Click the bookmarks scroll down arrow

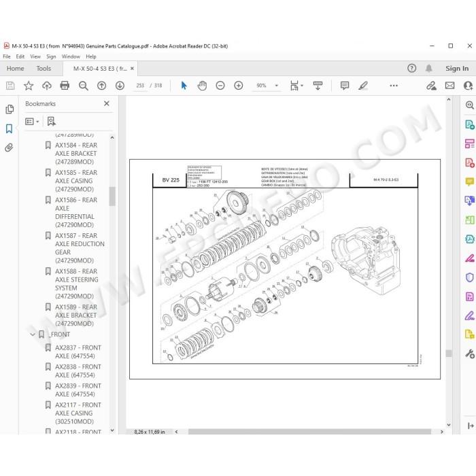(112, 430)
